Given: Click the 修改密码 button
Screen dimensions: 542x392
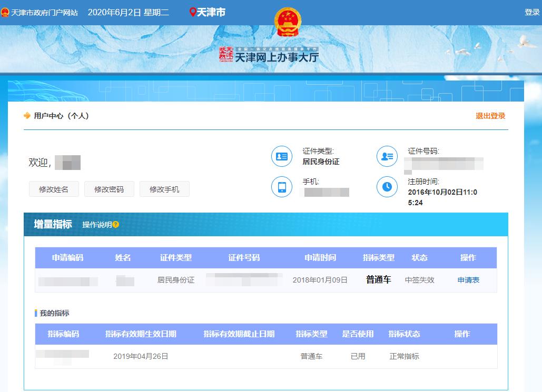Looking at the screenshot, I should click(x=109, y=189).
